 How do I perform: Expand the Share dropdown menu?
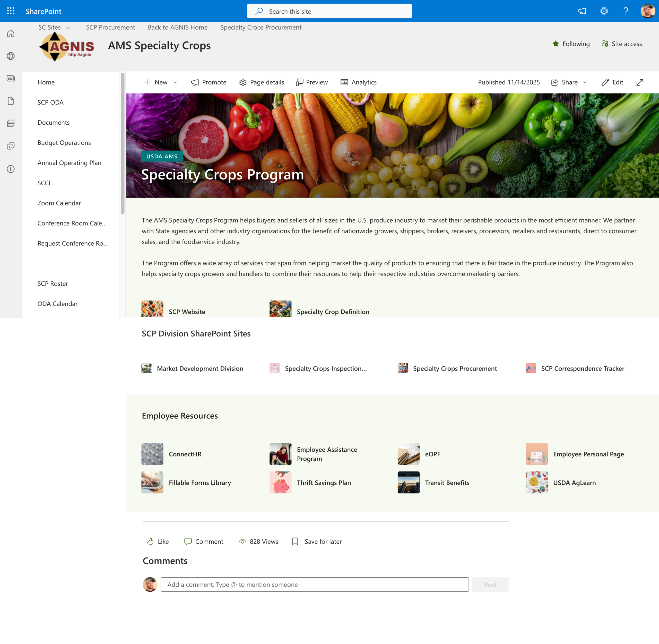[x=585, y=83]
